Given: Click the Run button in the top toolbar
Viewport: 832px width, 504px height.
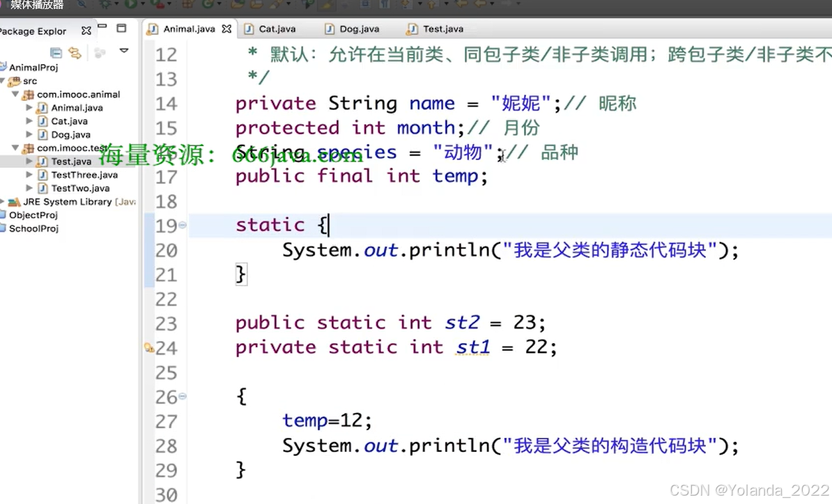Looking at the screenshot, I should pos(130,4).
